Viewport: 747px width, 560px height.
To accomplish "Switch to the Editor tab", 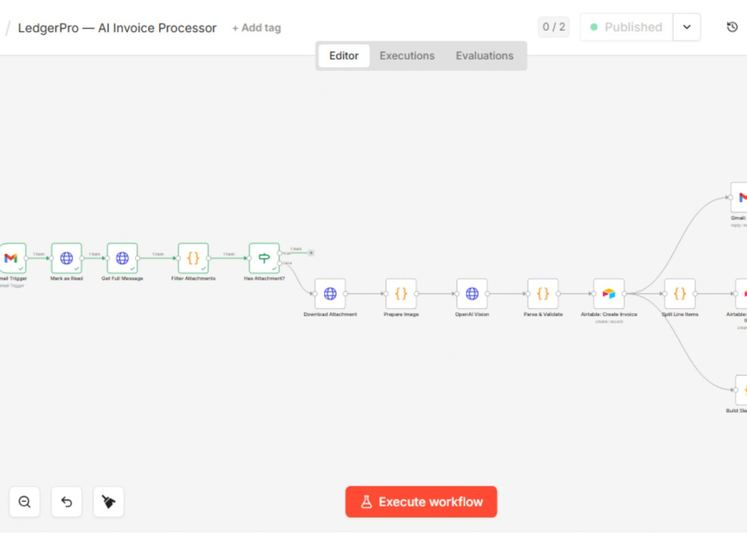I will (x=344, y=56).
